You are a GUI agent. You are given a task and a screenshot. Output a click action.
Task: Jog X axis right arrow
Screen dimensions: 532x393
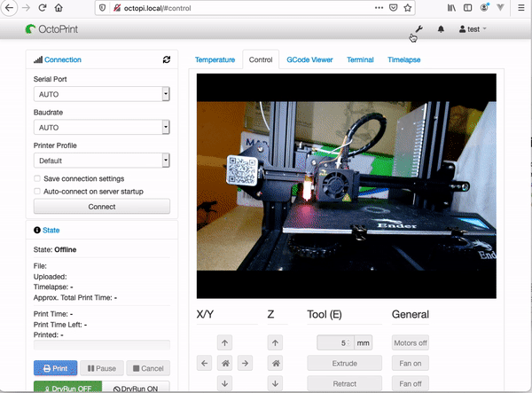[246, 363]
